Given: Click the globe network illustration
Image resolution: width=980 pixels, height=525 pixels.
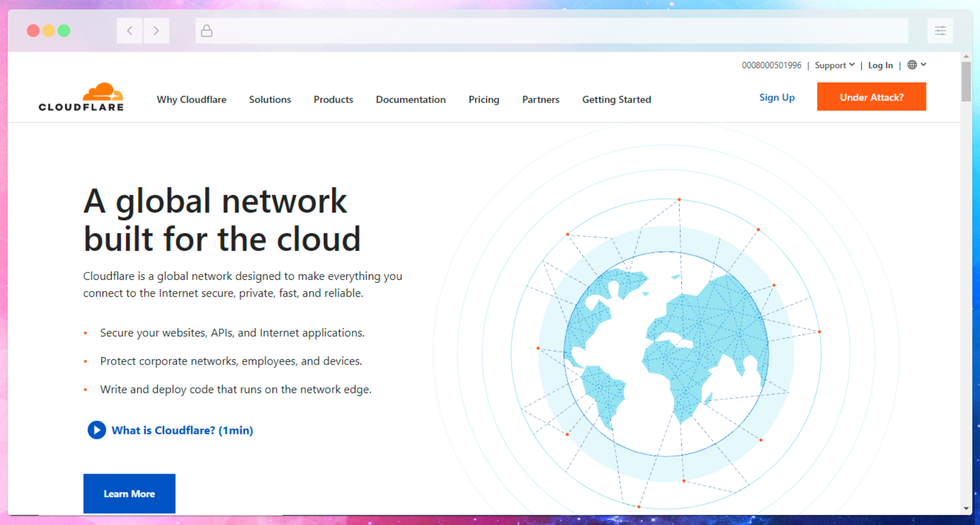Looking at the screenshot, I should pyautogui.click(x=666, y=353).
